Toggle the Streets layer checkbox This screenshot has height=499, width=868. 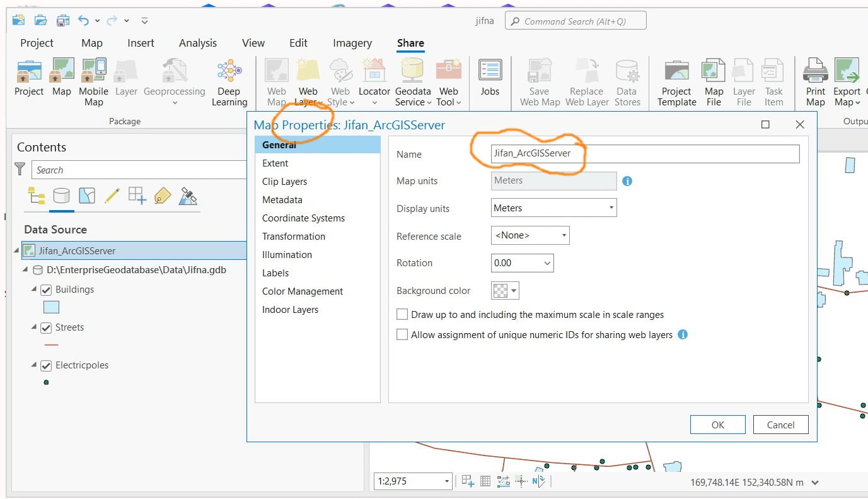click(x=46, y=328)
